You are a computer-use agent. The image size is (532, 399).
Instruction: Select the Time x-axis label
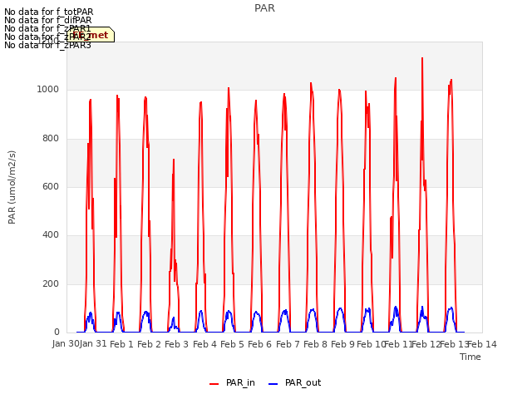[x=470, y=357]
